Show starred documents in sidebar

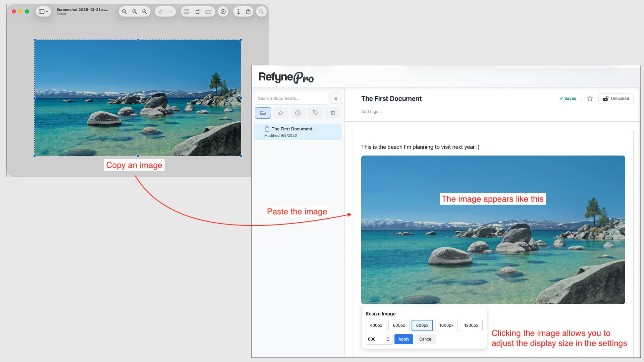(x=281, y=113)
